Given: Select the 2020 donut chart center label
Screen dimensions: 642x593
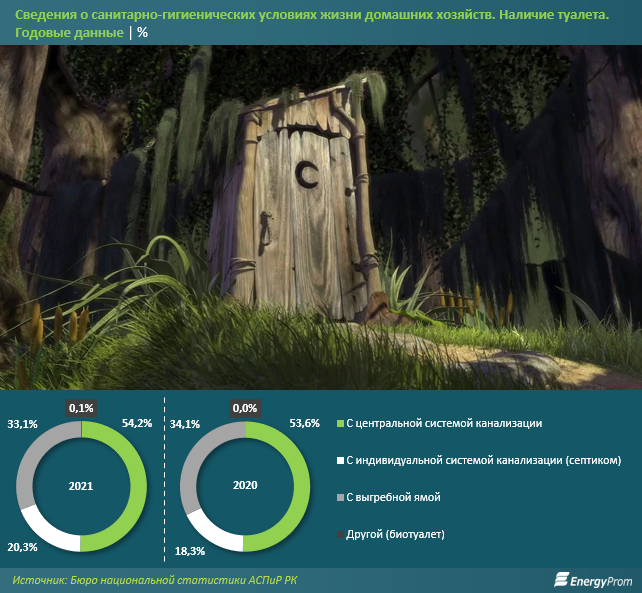Looking at the screenshot, I should (x=244, y=486).
